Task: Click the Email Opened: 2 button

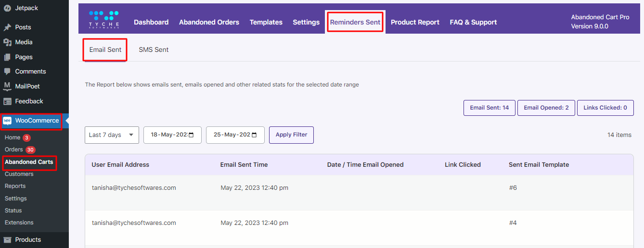Action: [x=546, y=108]
